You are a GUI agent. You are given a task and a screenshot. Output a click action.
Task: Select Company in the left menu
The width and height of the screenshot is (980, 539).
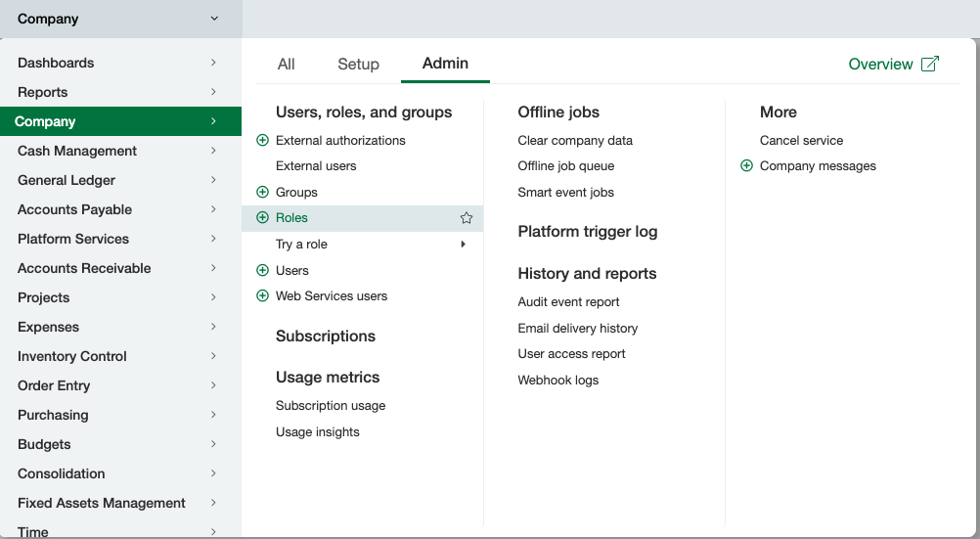point(120,121)
